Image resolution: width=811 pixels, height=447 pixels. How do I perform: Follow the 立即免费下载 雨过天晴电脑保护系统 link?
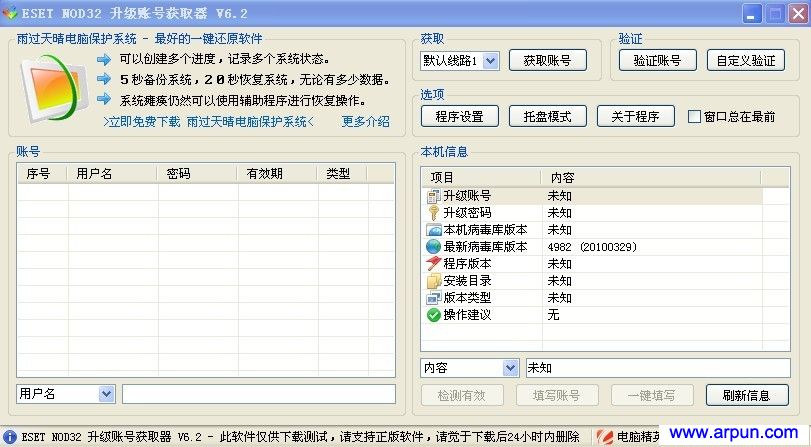click(208, 122)
